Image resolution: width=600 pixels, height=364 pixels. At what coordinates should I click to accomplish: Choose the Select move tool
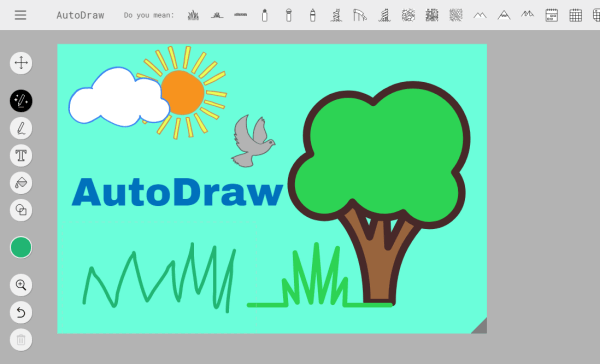21,63
